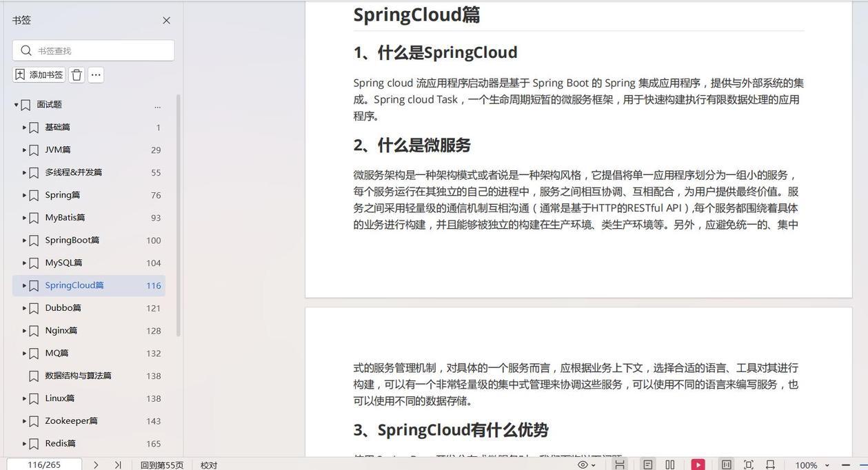
Task: Jump to the MQ篇 bookmark
Action: click(57, 354)
